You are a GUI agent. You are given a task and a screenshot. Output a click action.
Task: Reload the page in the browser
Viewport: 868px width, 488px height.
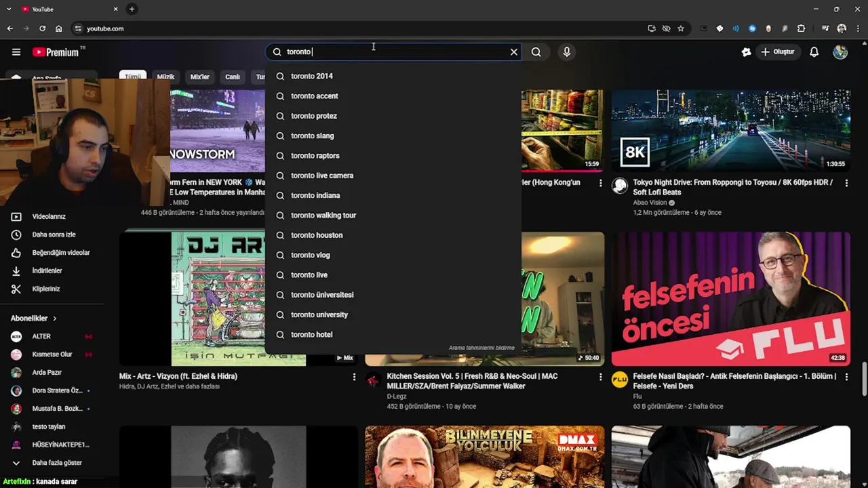click(42, 28)
